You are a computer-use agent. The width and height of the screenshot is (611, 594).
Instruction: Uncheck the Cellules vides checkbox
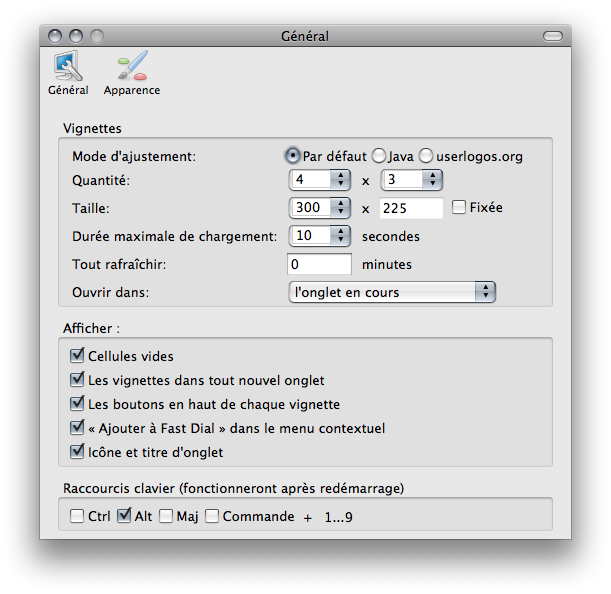click(77, 355)
